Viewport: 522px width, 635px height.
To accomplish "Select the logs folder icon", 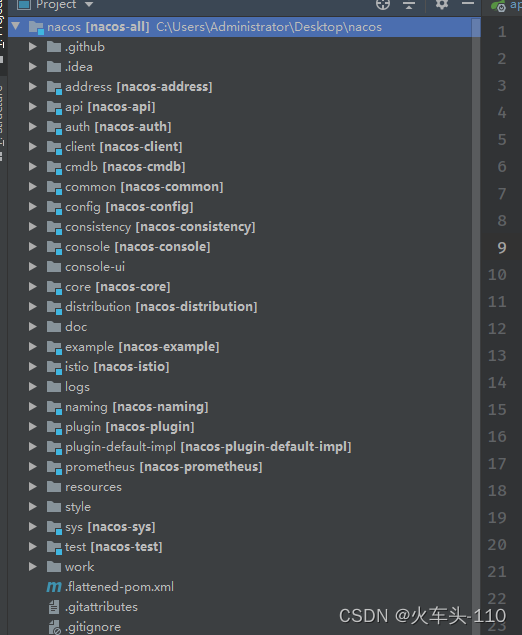I will (54, 387).
